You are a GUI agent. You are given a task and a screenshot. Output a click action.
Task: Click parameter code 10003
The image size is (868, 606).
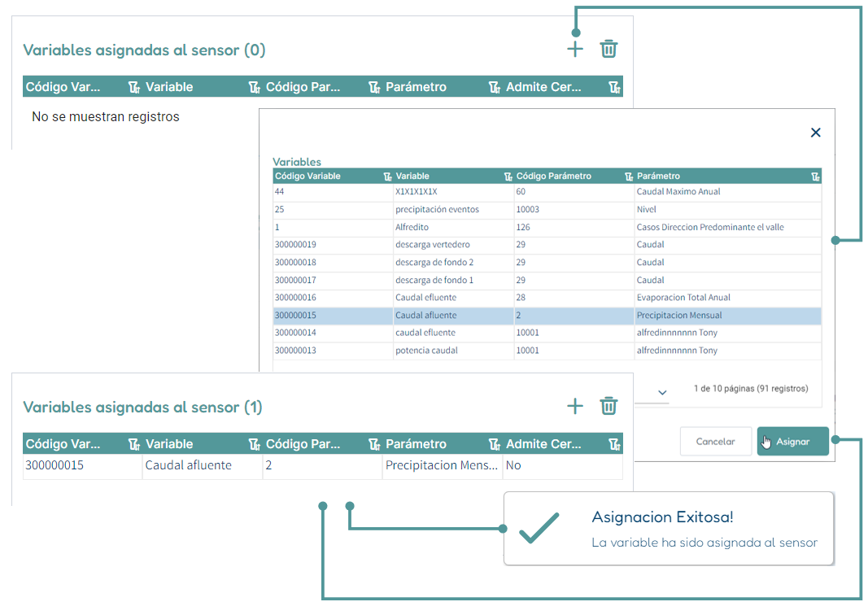tap(528, 209)
